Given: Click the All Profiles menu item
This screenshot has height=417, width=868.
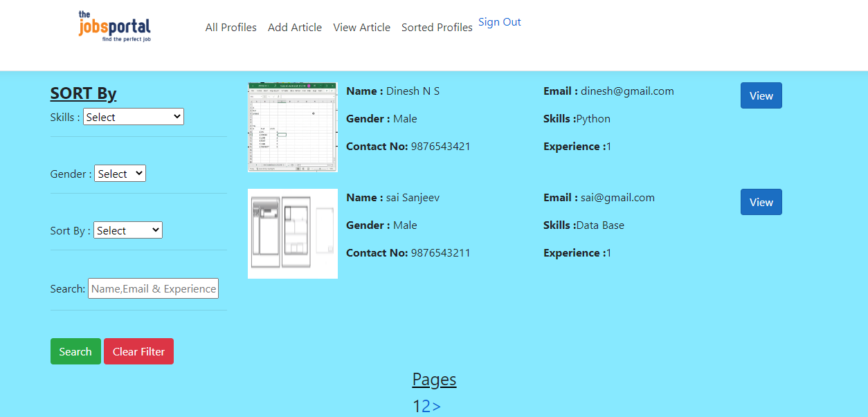Looking at the screenshot, I should [x=230, y=28].
